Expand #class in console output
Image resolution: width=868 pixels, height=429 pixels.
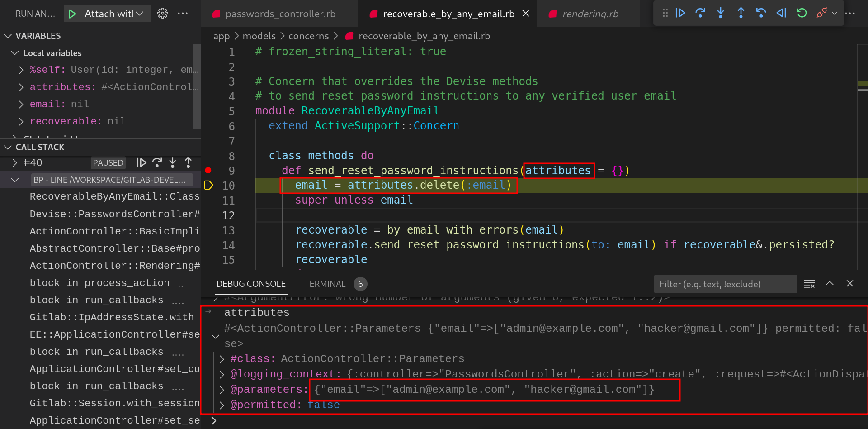222,359
